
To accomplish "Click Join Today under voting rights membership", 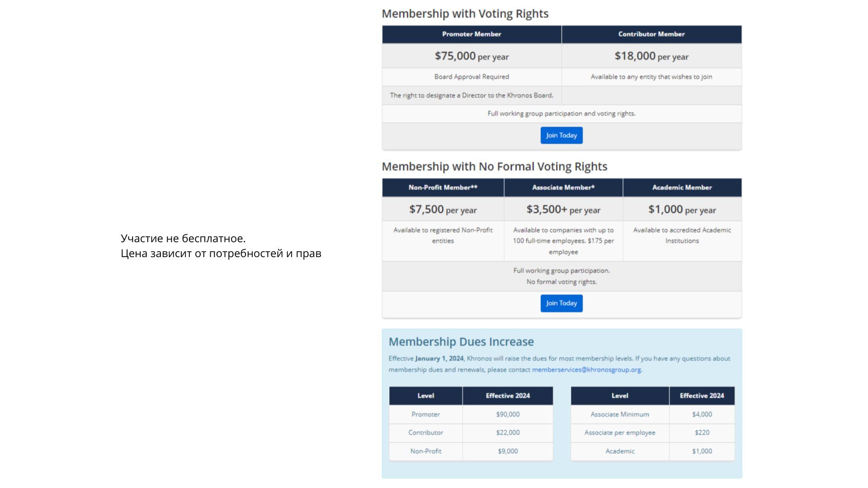I will click(561, 135).
